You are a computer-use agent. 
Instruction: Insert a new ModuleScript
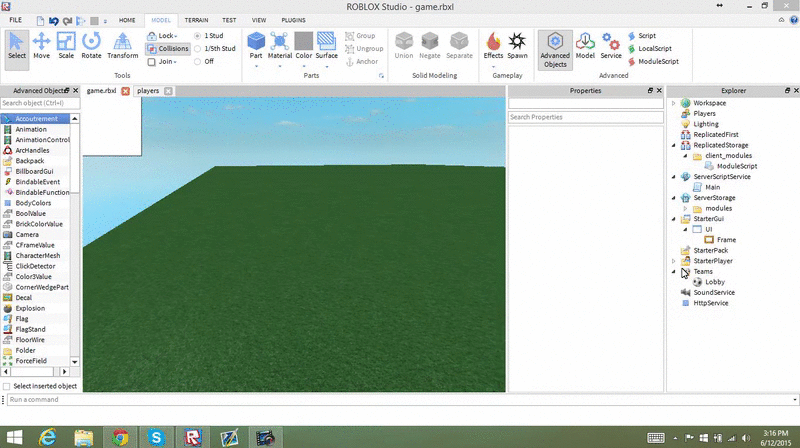coord(653,61)
